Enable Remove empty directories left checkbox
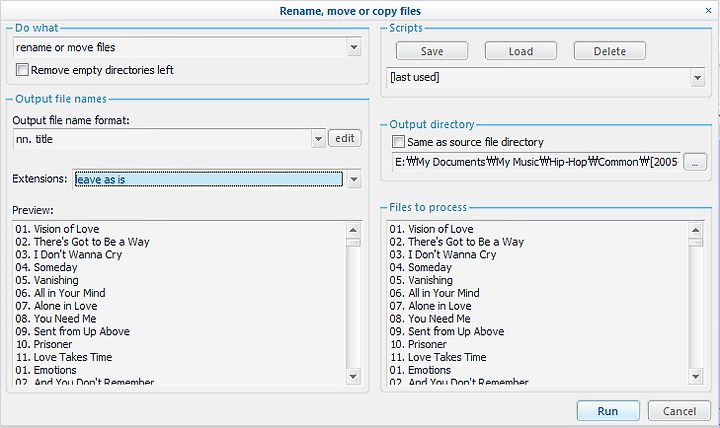 pyautogui.click(x=22, y=70)
